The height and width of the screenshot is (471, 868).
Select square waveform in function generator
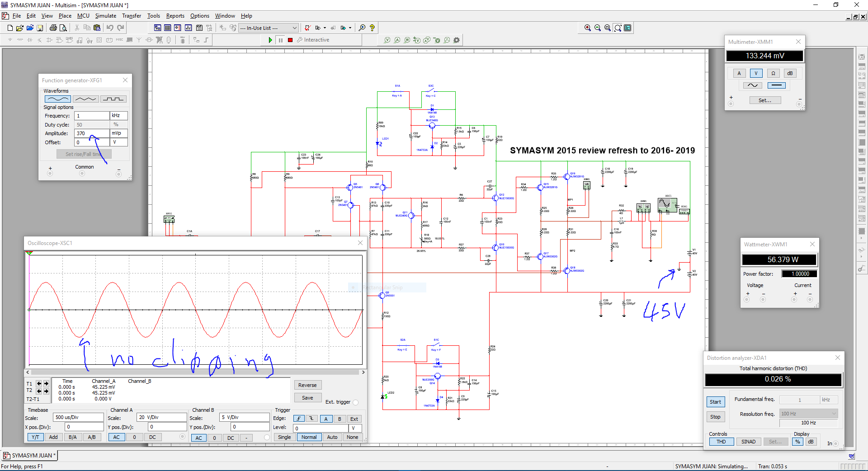(113, 99)
